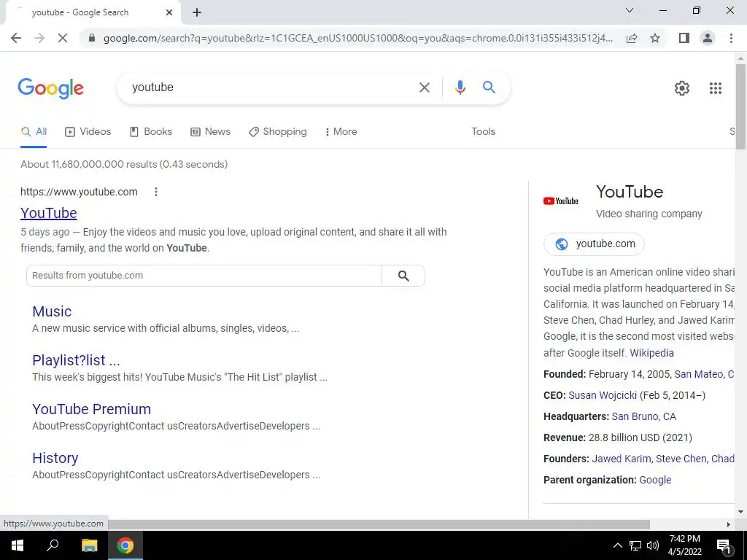Open the YouTube Premium sitelink

91,409
